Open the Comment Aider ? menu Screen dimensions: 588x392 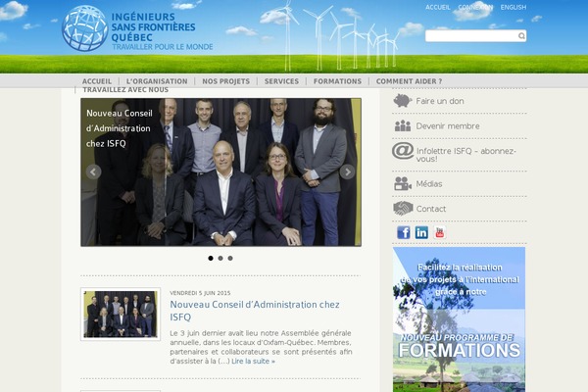(409, 81)
